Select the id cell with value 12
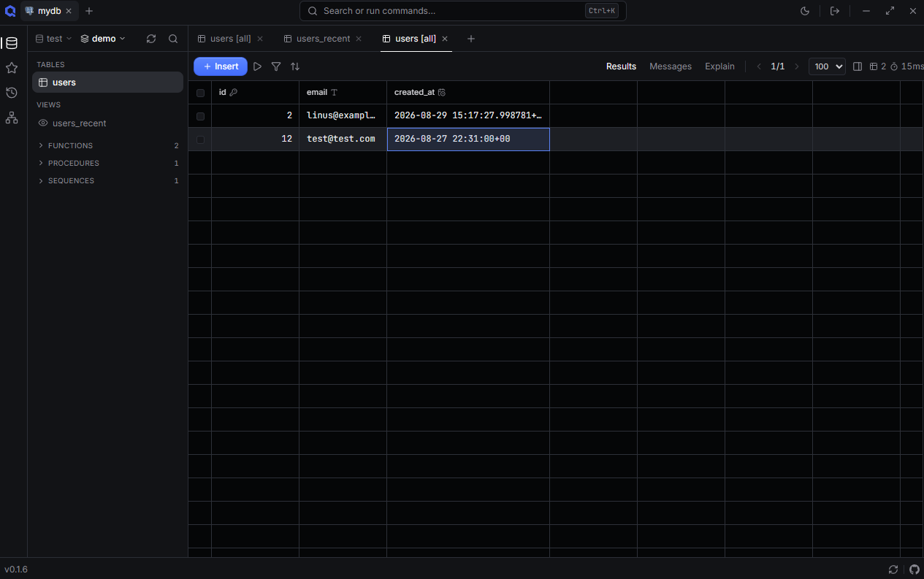Screen dimensions: 924x579 255,139
